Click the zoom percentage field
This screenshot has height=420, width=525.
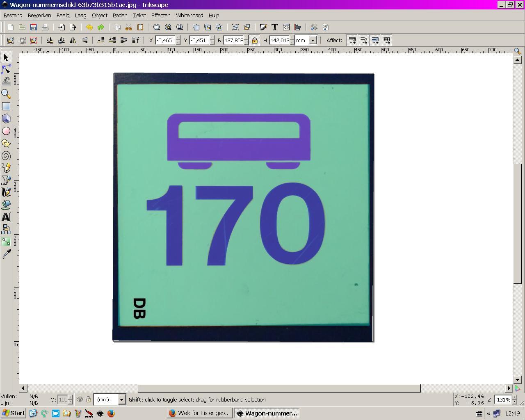(503, 399)
